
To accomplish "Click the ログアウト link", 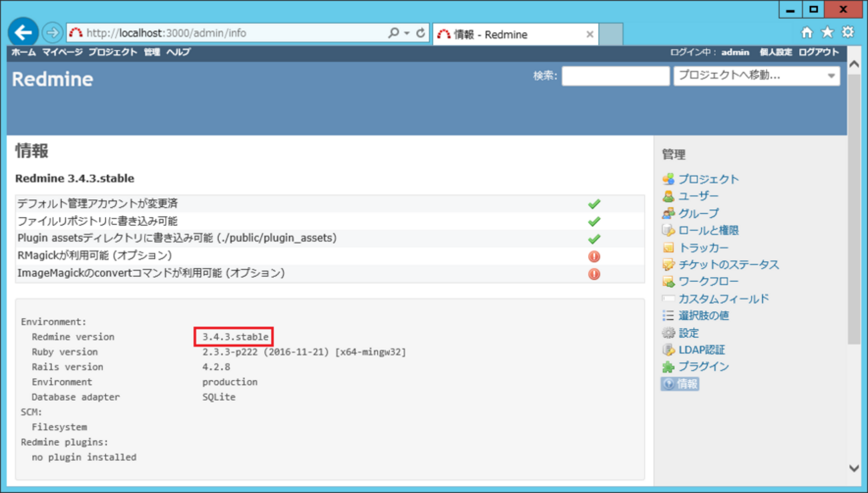I will [819, 52].
